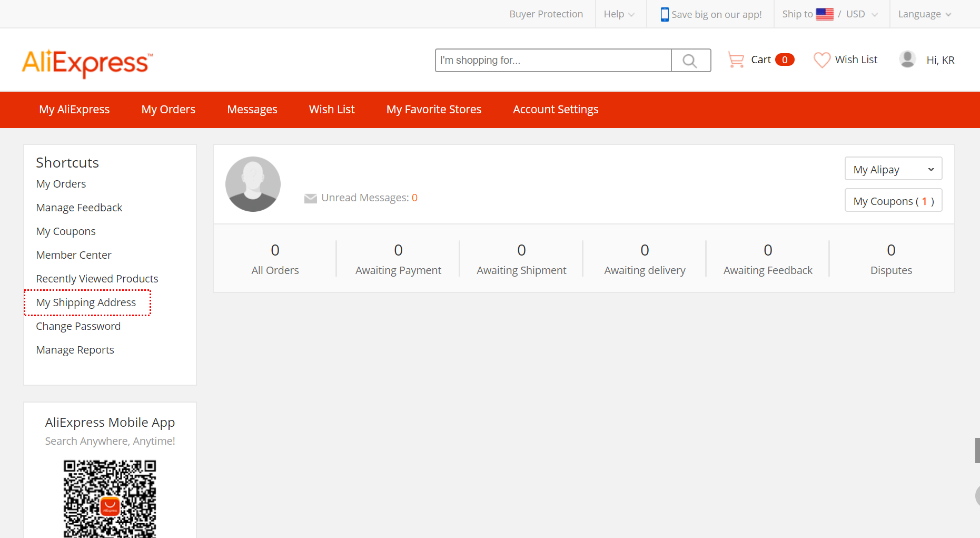Open Recently Viewed Products shortcut
The width and height of the screenshot is (980, 538).
97,279
